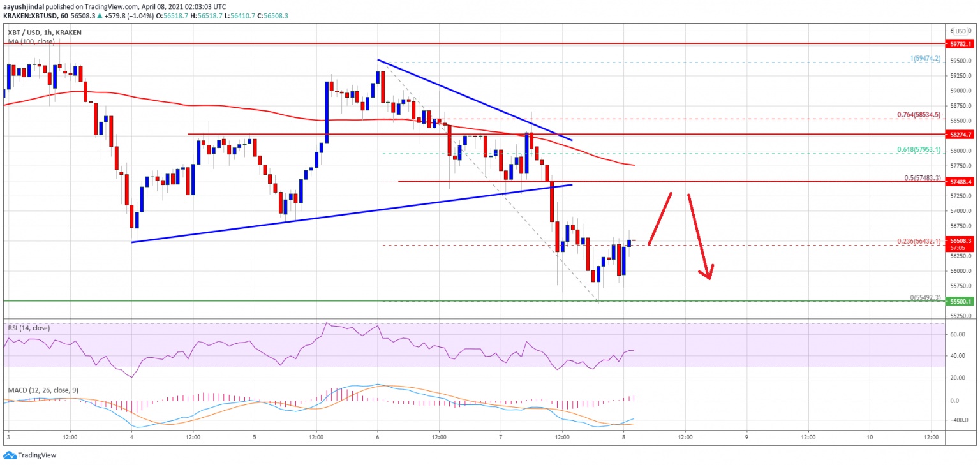Click the time axis label 10

click(870, 438)
